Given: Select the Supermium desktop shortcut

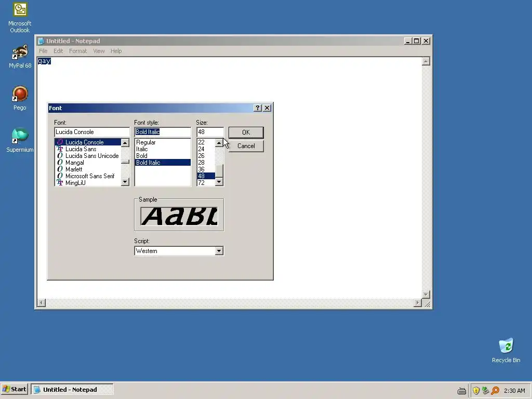Looking at the screenshot, I should pyautogui.click(x=20, y=140).
